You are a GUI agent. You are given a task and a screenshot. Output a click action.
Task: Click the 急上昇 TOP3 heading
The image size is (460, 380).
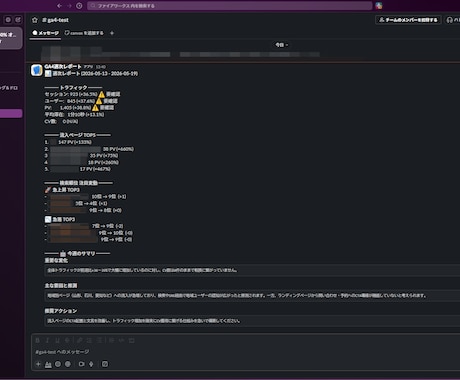click(x=62, y=190)
